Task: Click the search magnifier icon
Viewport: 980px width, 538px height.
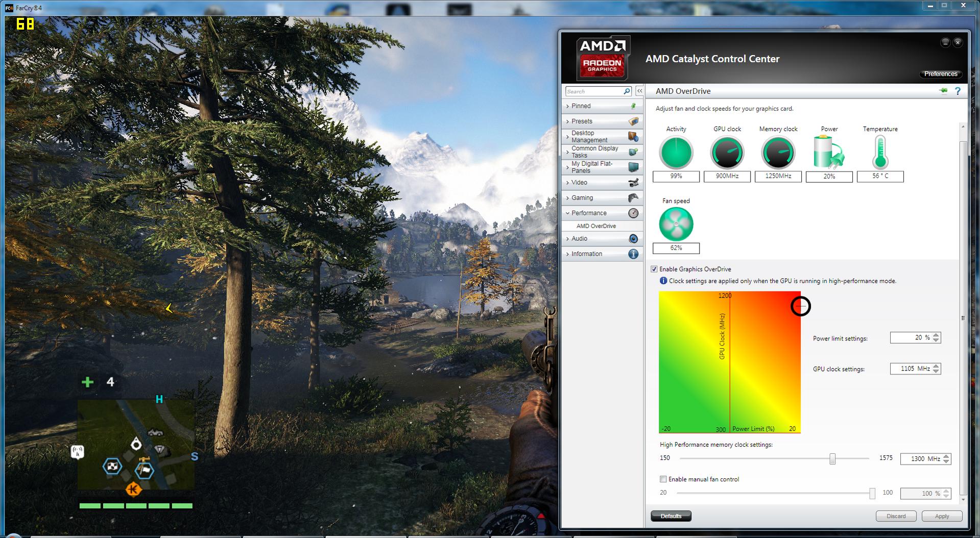Action: tap(627, 91)
